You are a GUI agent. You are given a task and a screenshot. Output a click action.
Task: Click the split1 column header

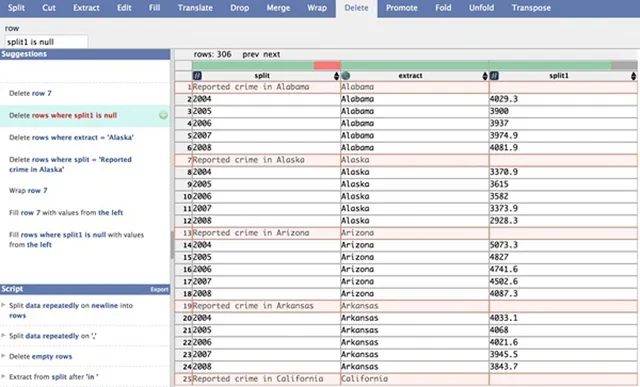pyautogui.click(x=563, y=76)
